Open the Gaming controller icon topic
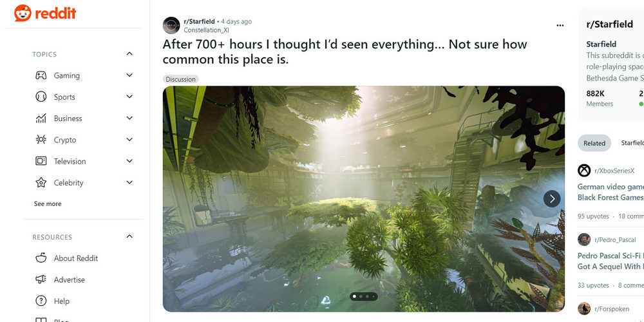 (x=41, y=75)
